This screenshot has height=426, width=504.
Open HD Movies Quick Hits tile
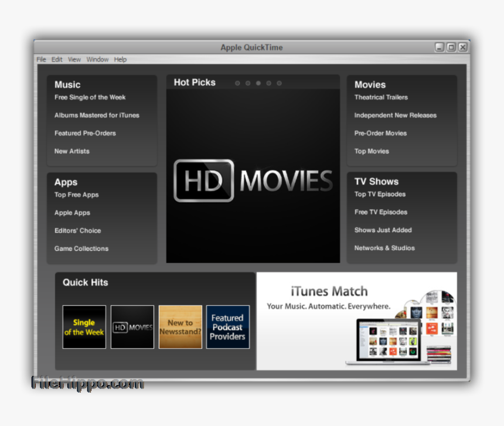click(132, 327)
